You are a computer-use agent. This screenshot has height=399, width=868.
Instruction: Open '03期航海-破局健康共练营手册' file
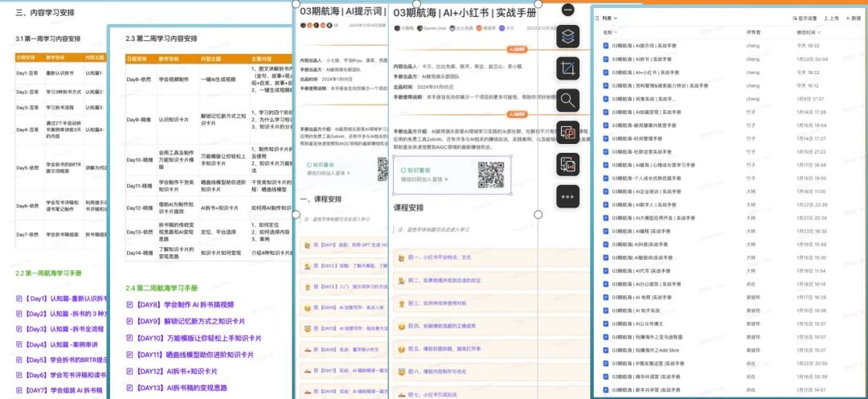click(x=643, y=125)
